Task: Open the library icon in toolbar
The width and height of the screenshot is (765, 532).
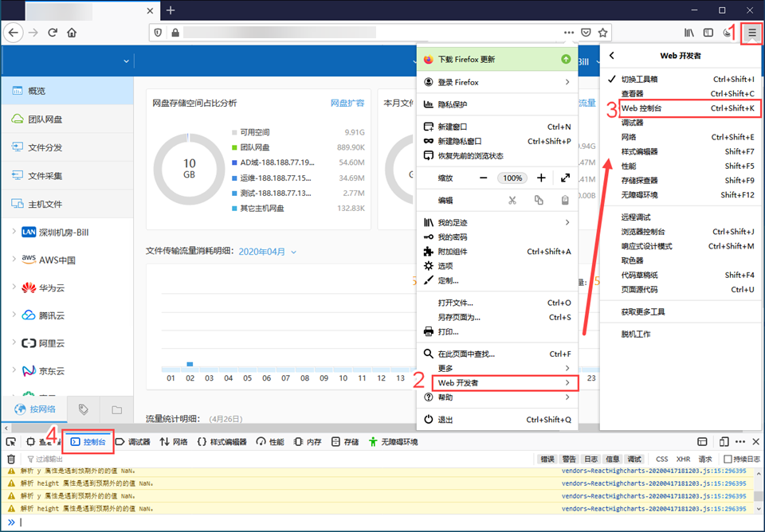Action: tap(690, 33)
